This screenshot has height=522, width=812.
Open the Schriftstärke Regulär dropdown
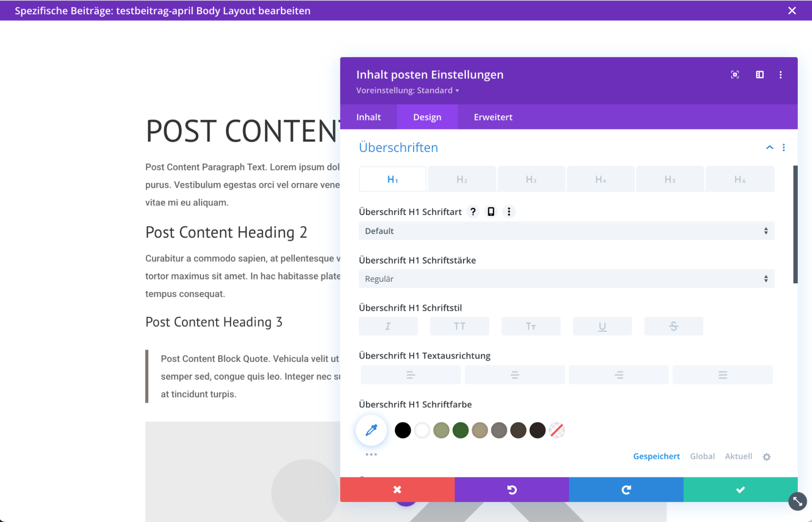566,279
